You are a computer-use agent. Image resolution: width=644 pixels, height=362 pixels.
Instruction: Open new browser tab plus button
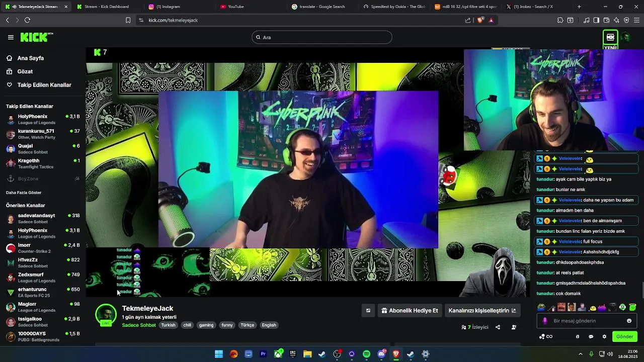pos(579,7)
